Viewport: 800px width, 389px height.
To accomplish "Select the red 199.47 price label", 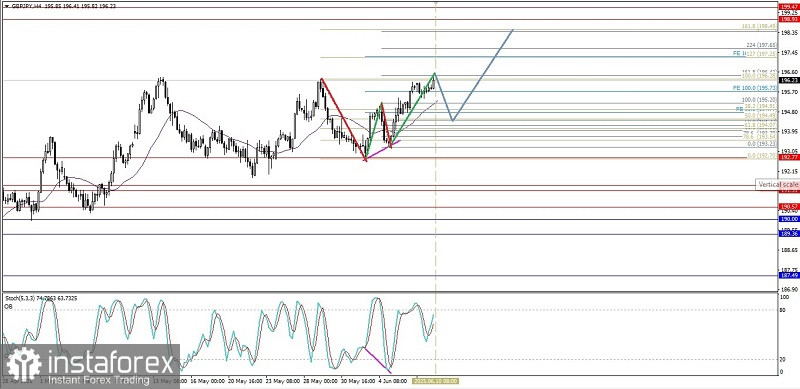I will pyautogui.click(x=789, y=7).
